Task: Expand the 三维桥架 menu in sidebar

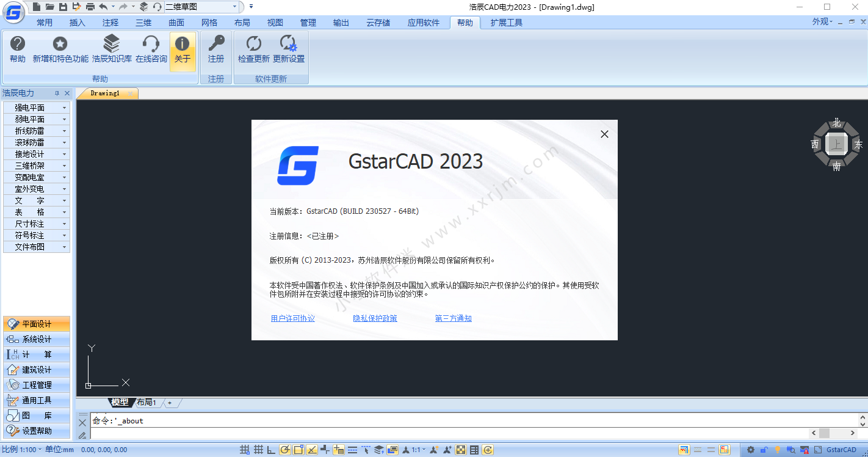Action: 37,166
